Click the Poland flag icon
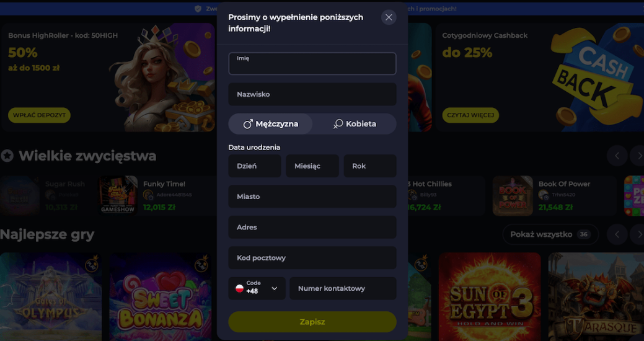 tap(239, 288)
